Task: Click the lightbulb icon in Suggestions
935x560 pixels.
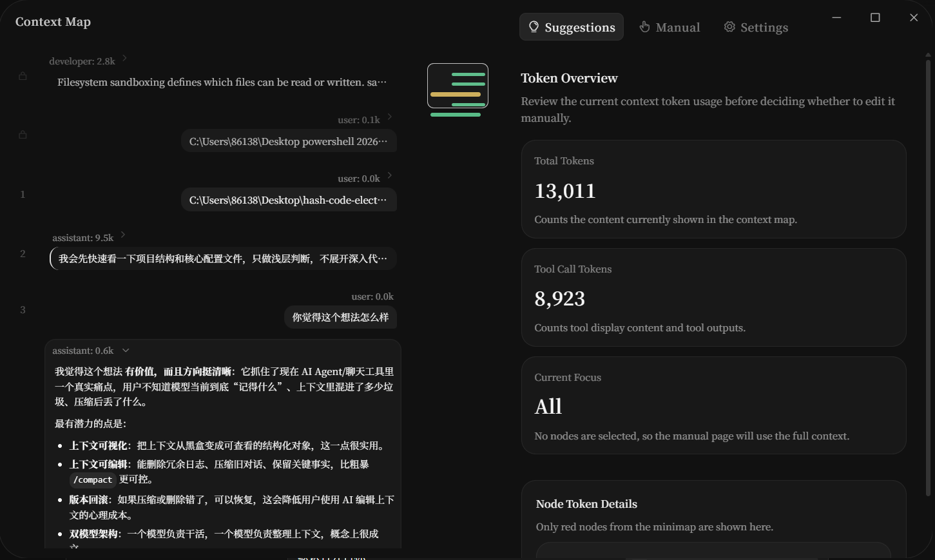Action: tap(534, 26)
